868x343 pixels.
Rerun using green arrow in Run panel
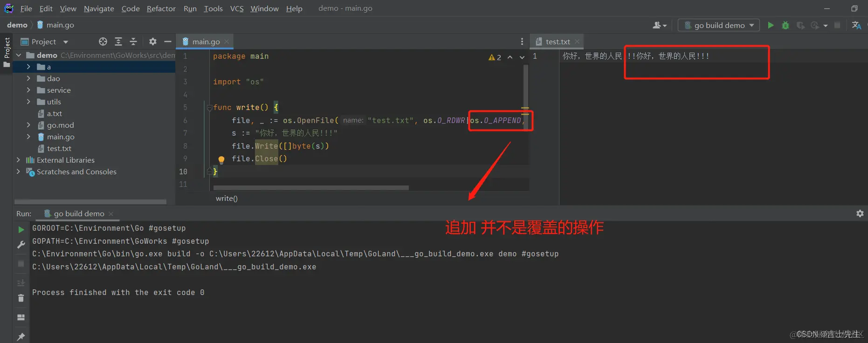point(21,230)
